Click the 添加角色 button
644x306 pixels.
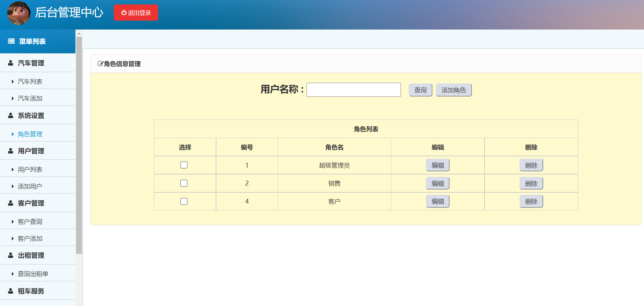coord(454,90)
